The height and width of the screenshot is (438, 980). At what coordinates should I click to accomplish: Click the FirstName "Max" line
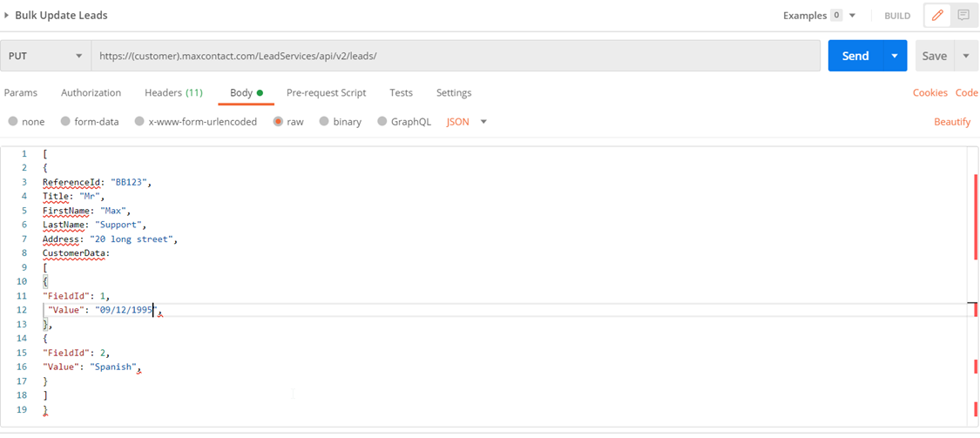(87, 211)
